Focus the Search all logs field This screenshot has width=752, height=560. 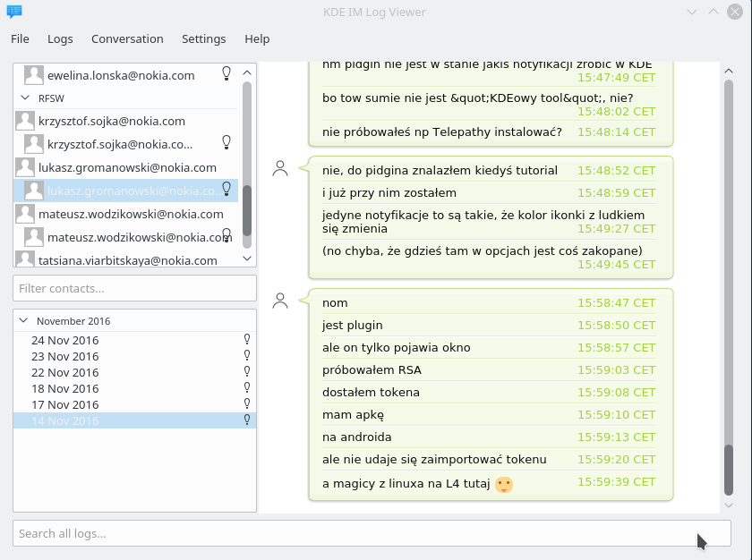point(372,533)
